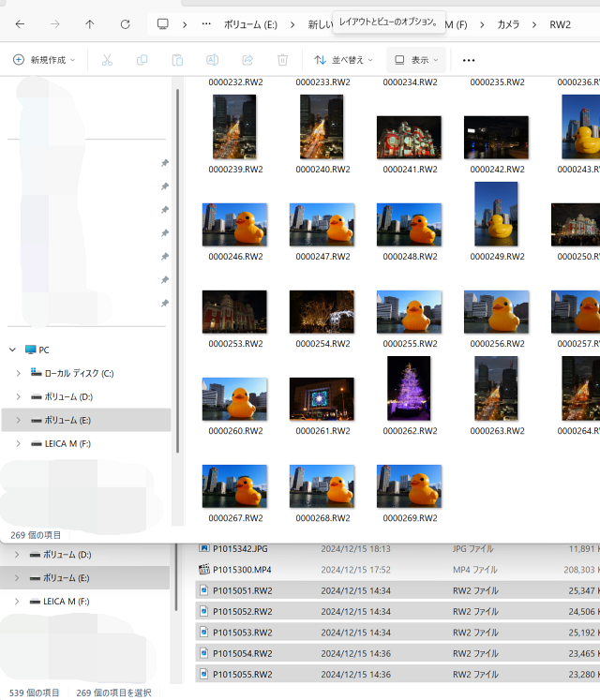Select duck thumbnail 0000246.RW2
Viewport: 600px width, 700px height.
coord(234,225)
